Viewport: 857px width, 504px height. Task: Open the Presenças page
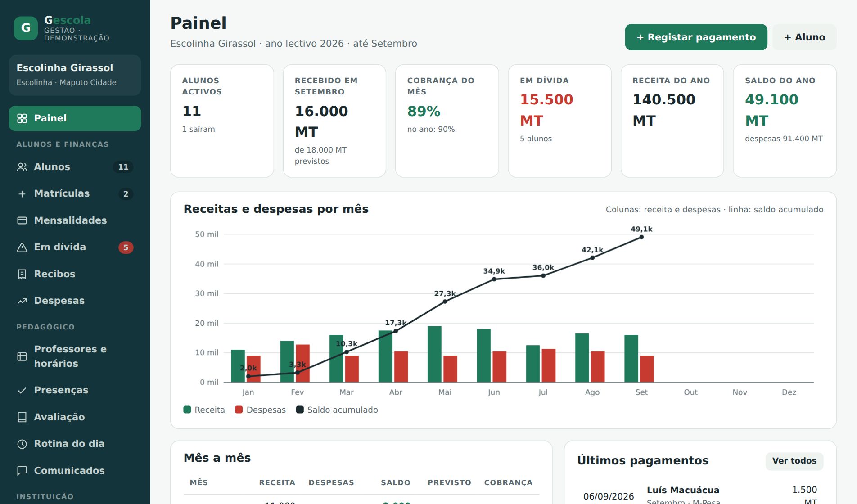point(75,390)
